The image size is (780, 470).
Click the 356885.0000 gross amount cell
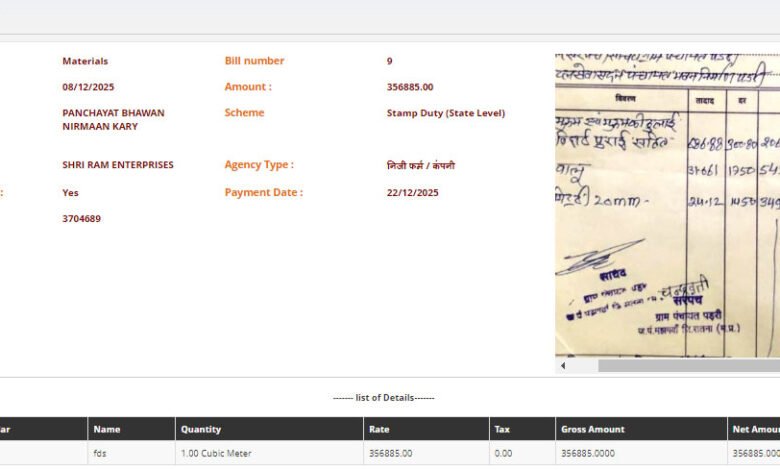(588, 454)
